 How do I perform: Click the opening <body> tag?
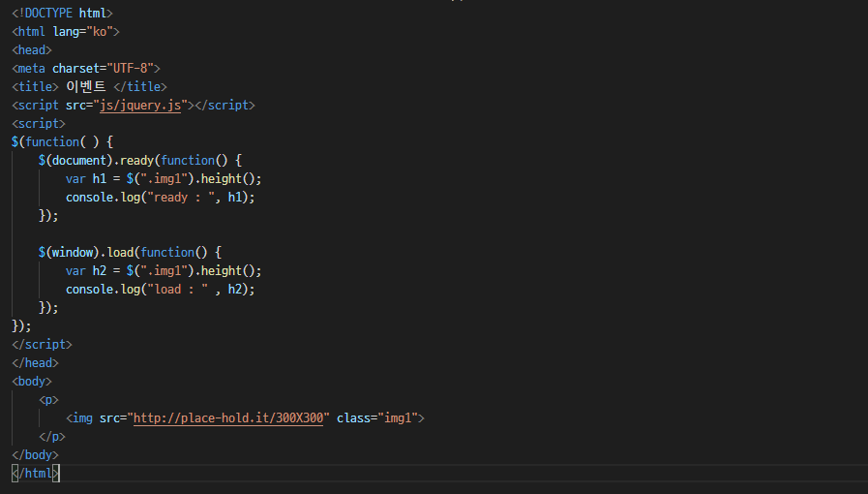coord(32,382)
